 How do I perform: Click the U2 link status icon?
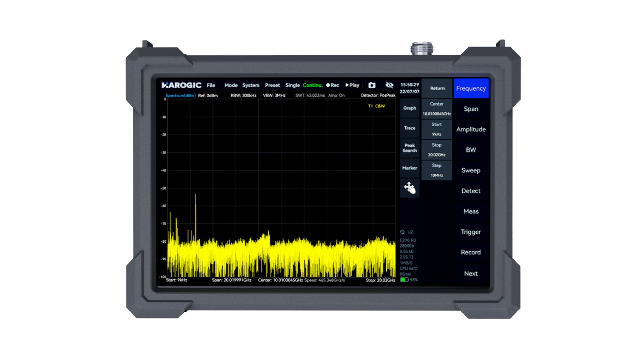(x=402, y=232)
